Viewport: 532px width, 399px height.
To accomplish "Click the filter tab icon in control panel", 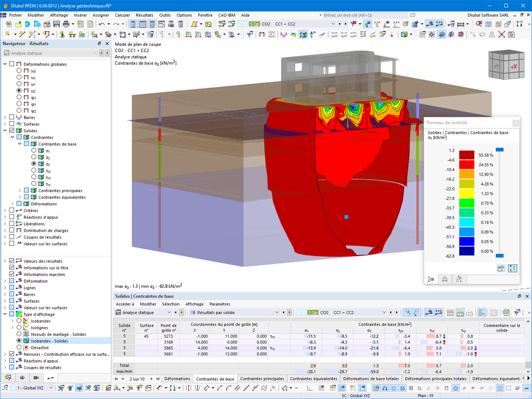I will coord(459,279).
